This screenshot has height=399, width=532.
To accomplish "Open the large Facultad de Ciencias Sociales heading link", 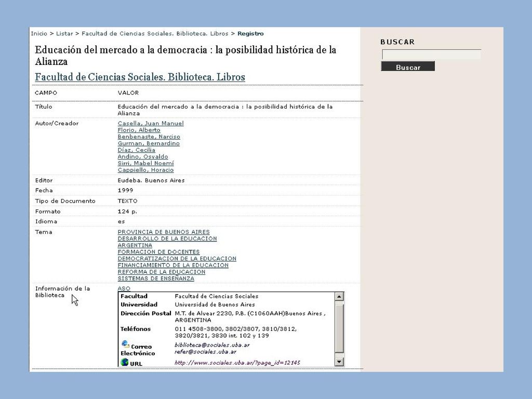I will [x=140, y=77].
